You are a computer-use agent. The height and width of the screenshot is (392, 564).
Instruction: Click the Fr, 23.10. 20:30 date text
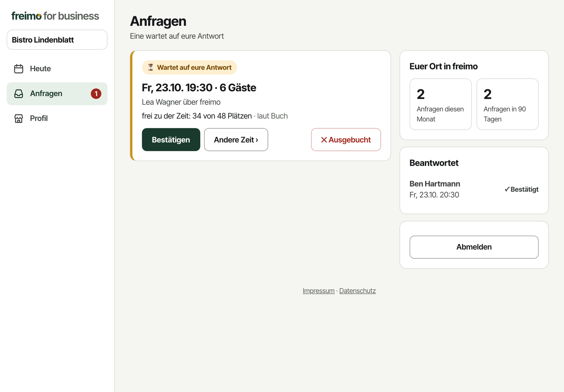pos(434,195)
